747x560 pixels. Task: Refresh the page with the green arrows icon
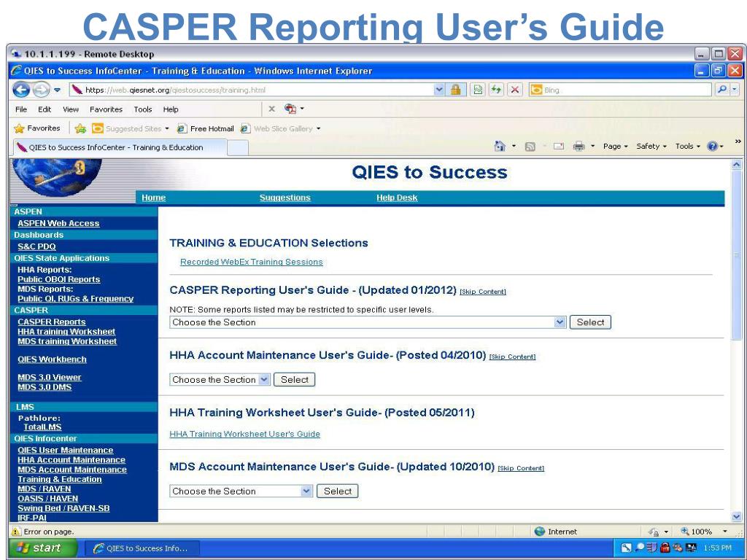tap(496, 90)
